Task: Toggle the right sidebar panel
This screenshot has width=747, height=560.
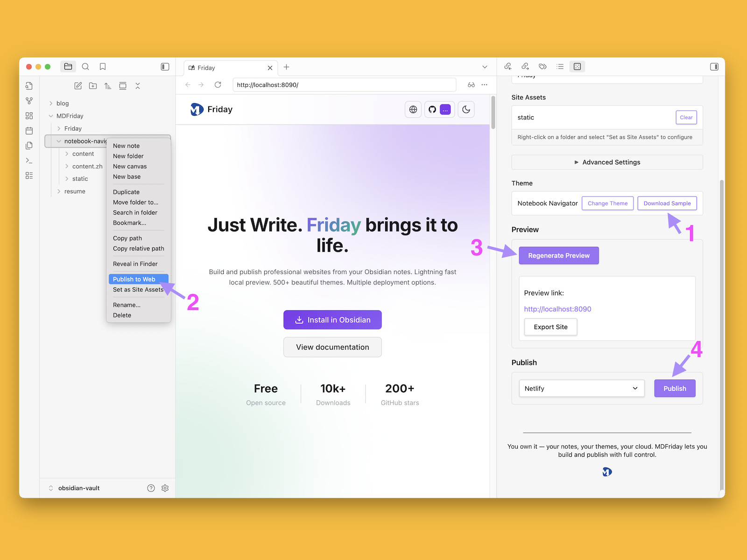Action: coord(714,67)
